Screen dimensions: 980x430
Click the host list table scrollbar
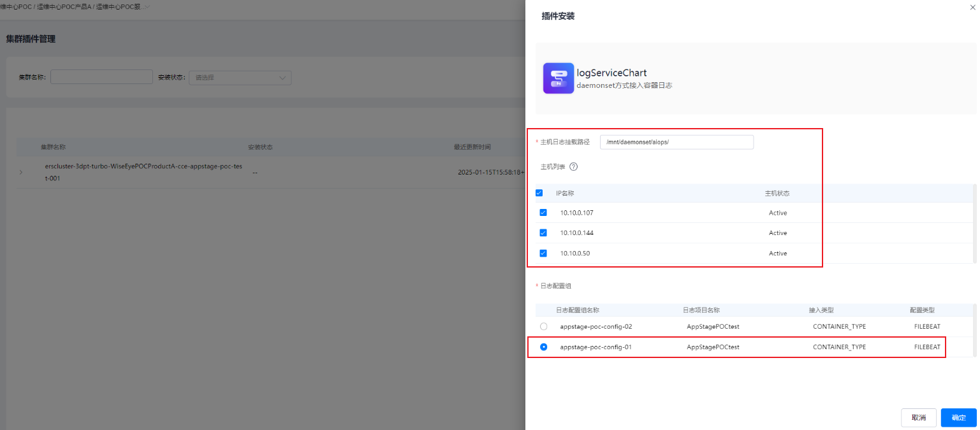coord(974,223)
